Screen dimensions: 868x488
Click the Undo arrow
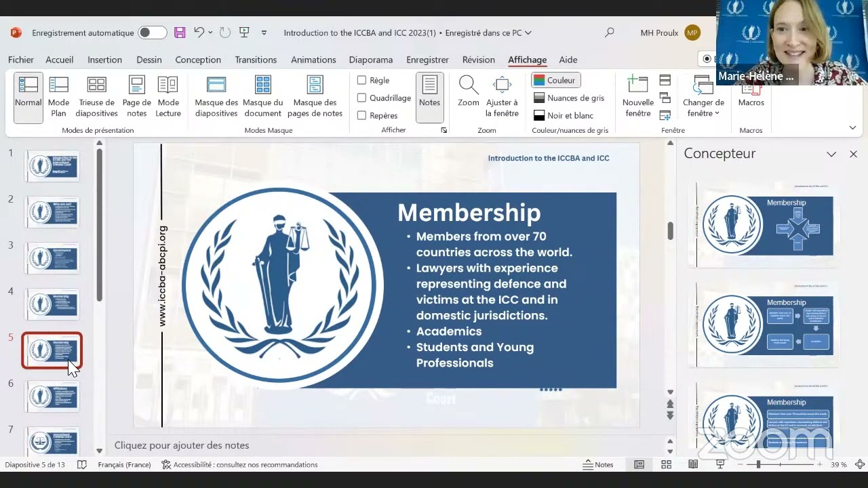199,33
